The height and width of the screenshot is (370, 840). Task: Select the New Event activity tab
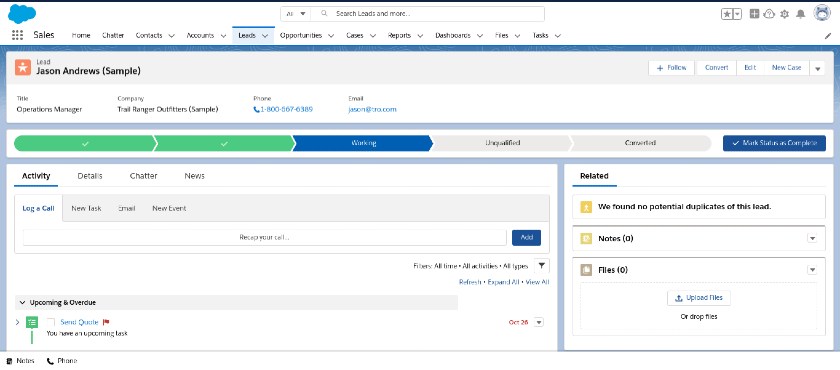169,208
